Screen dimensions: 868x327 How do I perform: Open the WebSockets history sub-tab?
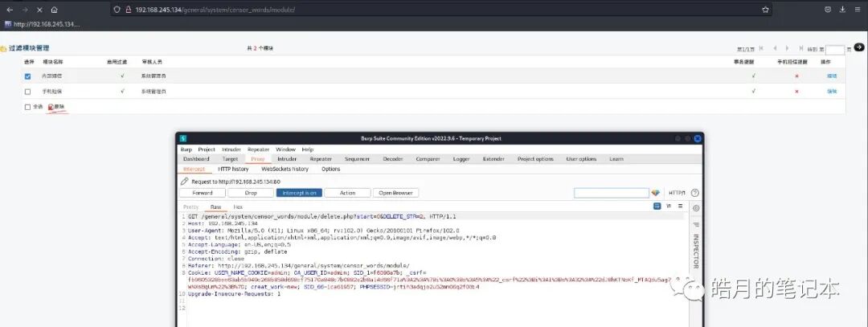coord(285,169)
